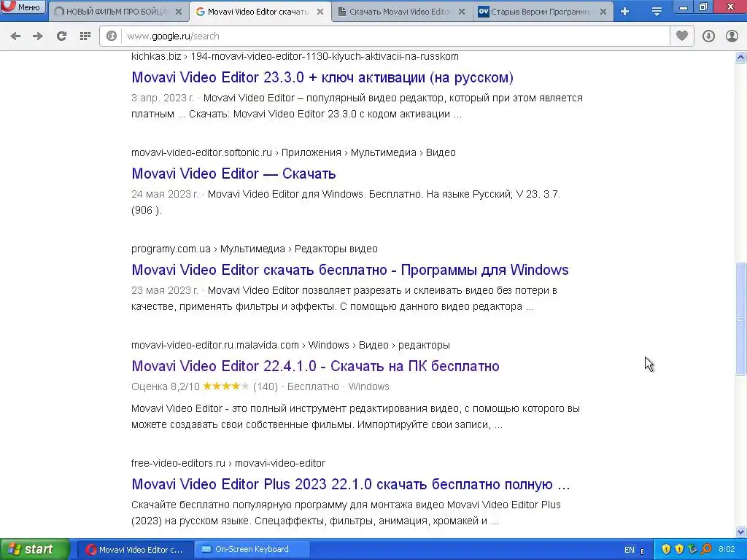Open Movavi Video Editor — Скачать result
Screen dimensions: 747x560
[x=233, y=174]
